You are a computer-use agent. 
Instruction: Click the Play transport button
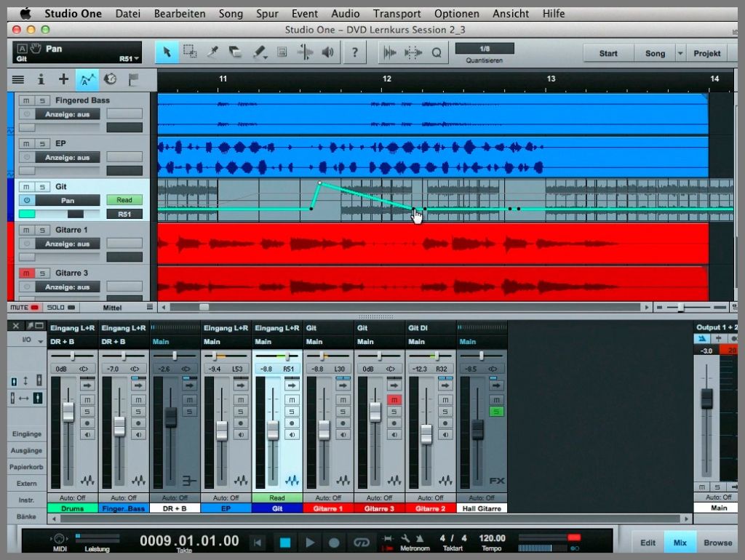(310, 542)
